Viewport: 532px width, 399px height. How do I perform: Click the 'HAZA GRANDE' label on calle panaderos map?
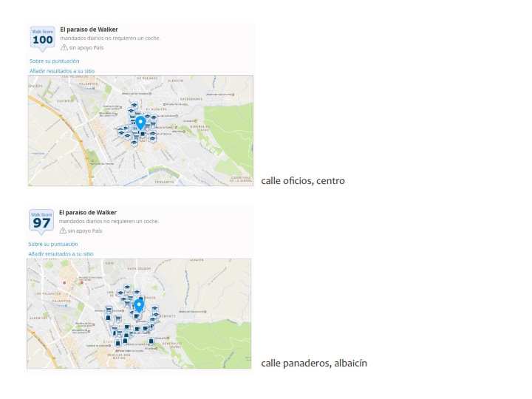pyautogui.click(x=139, y=269)
